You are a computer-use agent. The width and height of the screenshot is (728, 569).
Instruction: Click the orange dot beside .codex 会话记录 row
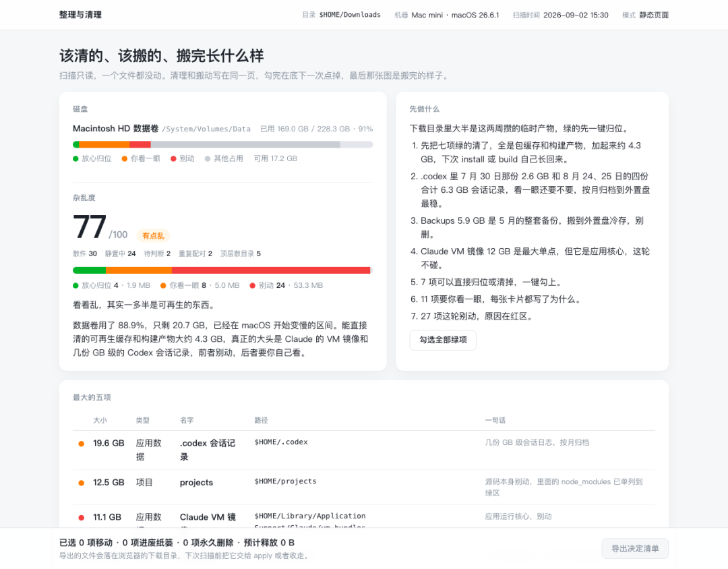82,444
